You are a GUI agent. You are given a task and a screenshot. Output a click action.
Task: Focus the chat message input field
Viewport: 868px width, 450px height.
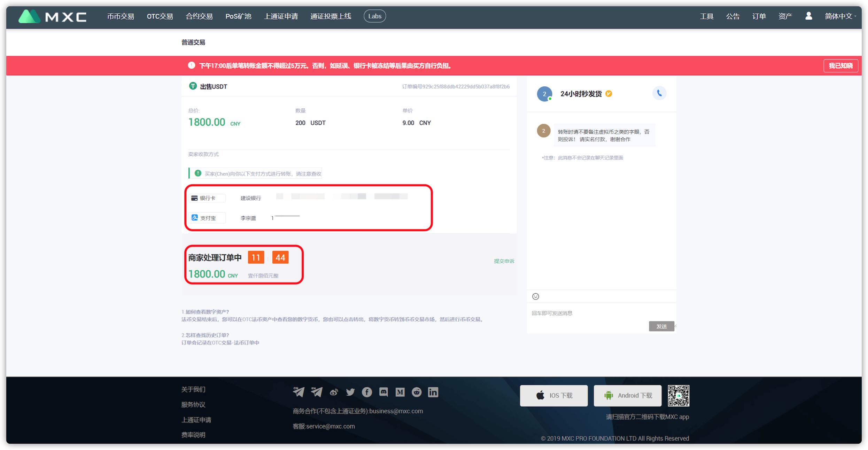(601, 313)
